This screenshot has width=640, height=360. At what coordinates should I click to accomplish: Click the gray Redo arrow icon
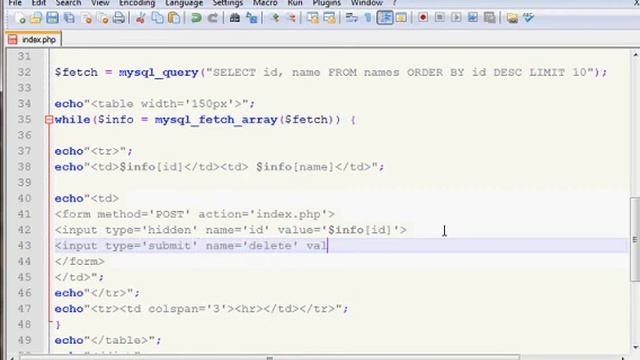213,18
